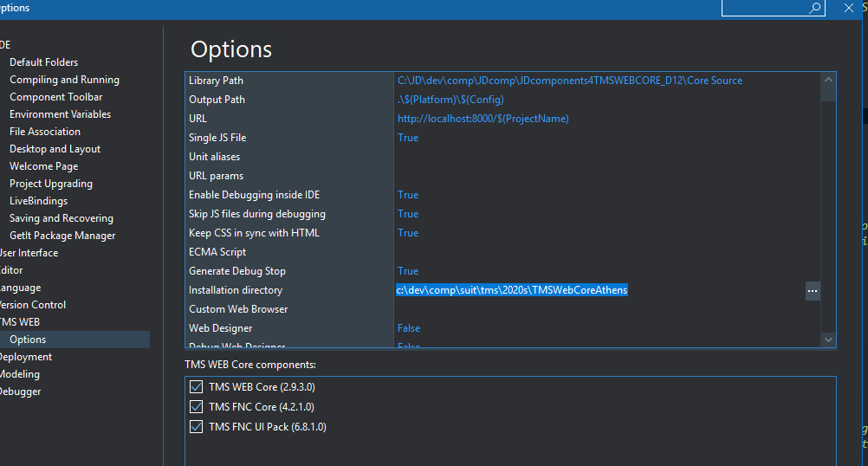Uncheck TMS WEB Core (2.9.3.0) checkbox
This screenshot has height=466, width=868.
[x=196, y=387]
